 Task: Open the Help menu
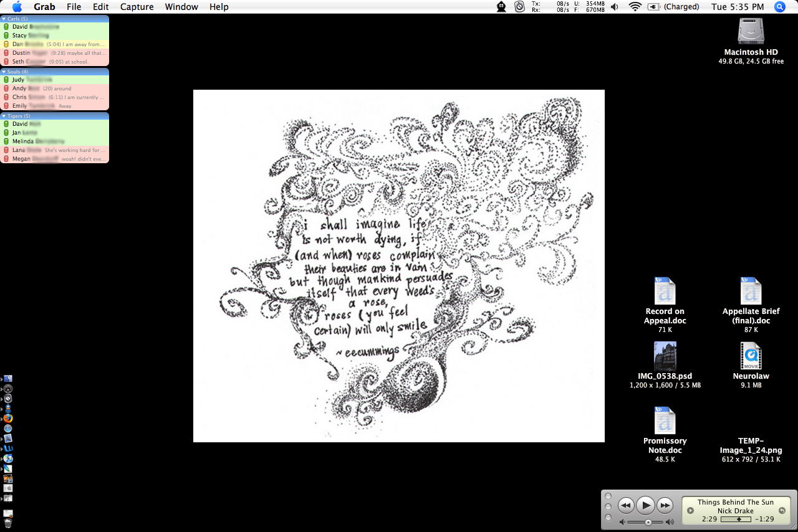coord(219,7)
